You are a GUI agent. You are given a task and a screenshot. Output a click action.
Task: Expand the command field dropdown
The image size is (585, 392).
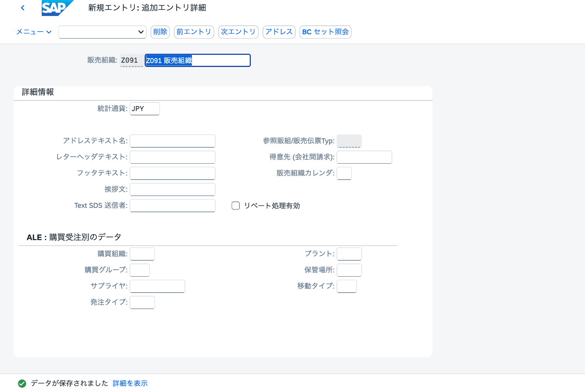pos(141,32)
